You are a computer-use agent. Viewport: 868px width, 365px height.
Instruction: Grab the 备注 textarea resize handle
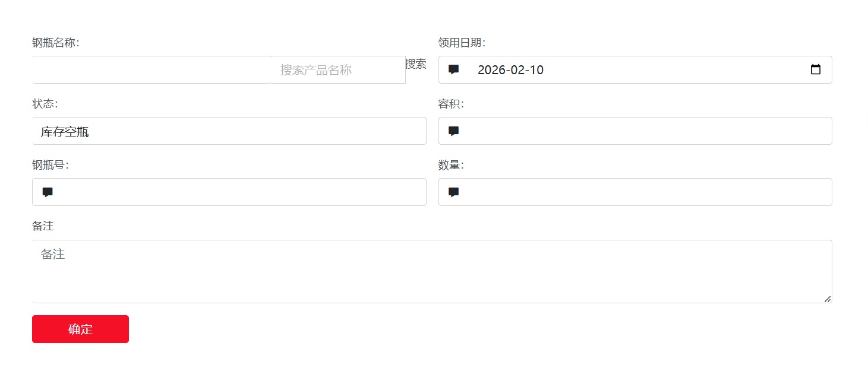pyautogui.click(x=828, y=299)
